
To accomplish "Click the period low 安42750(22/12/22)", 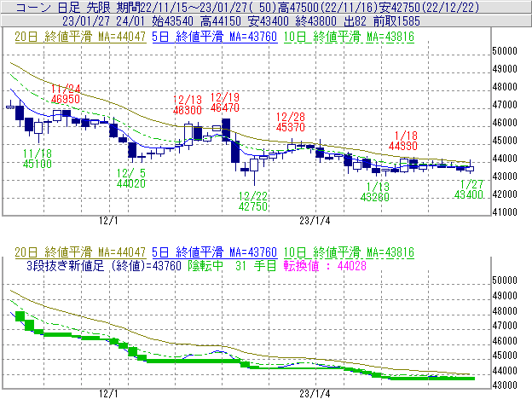I will (431, 7).
